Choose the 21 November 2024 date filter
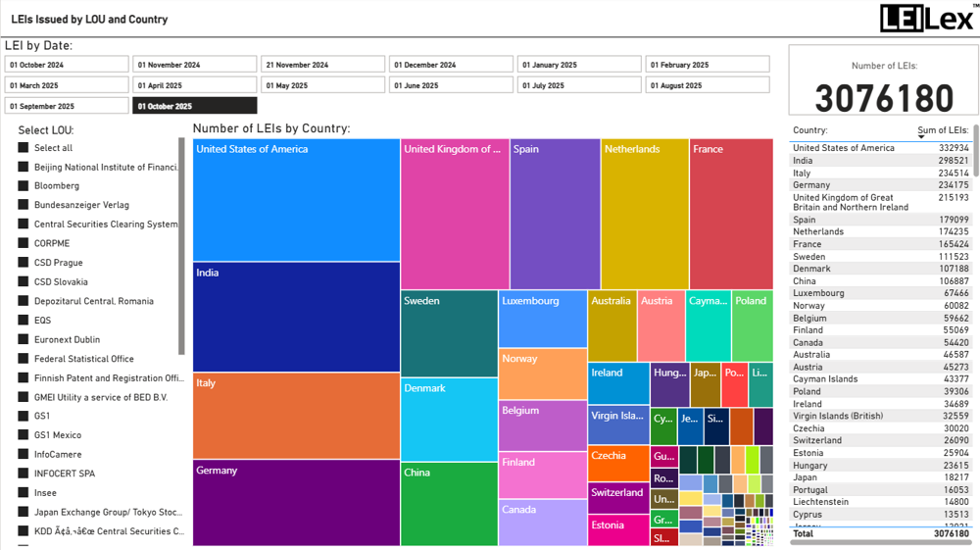The image size is (980, 550). [x=322, y=65]
